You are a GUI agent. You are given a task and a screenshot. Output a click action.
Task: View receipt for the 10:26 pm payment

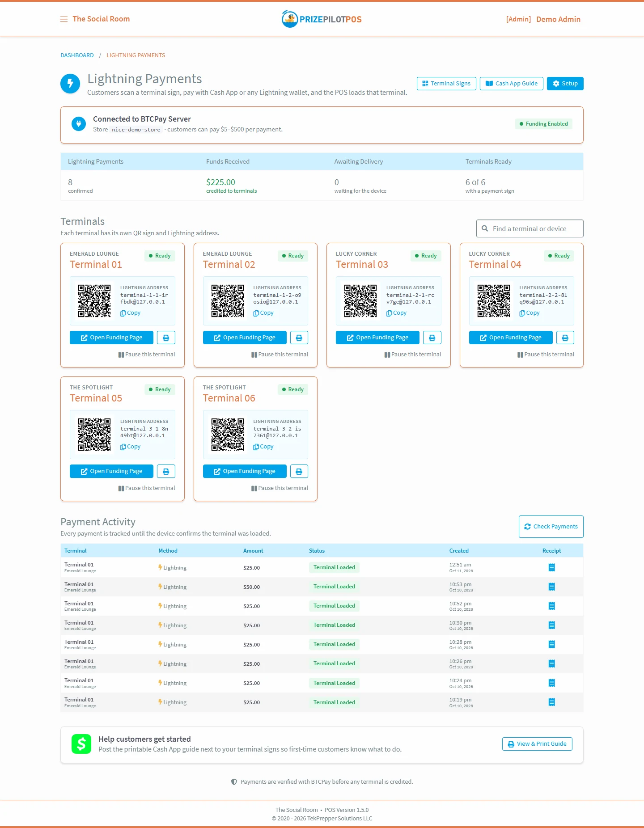click(x=552, y=663)
